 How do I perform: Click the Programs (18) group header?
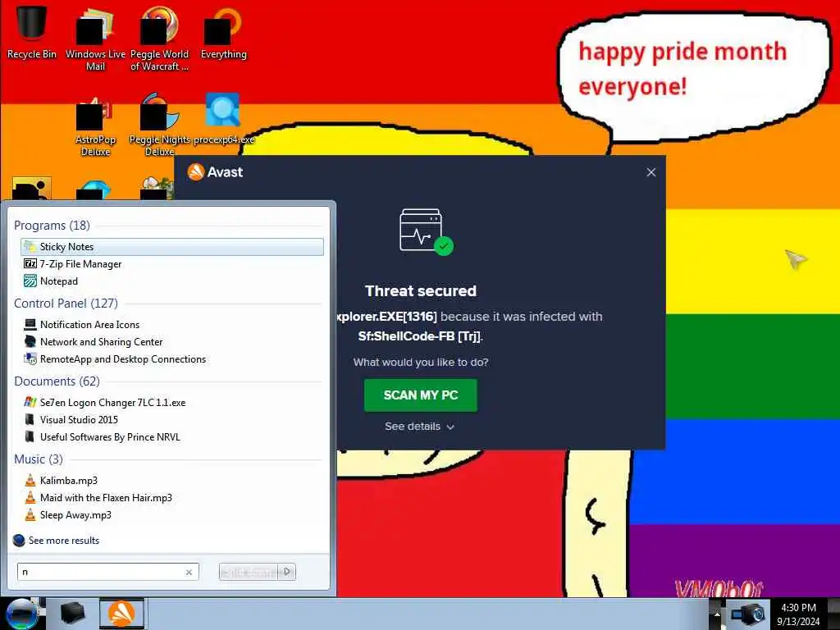[52, 226]
